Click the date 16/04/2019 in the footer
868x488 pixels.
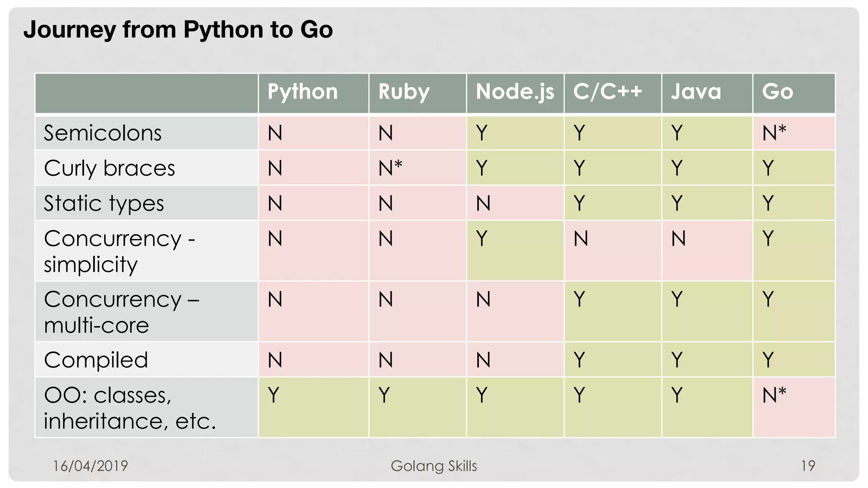pos(90,466)
